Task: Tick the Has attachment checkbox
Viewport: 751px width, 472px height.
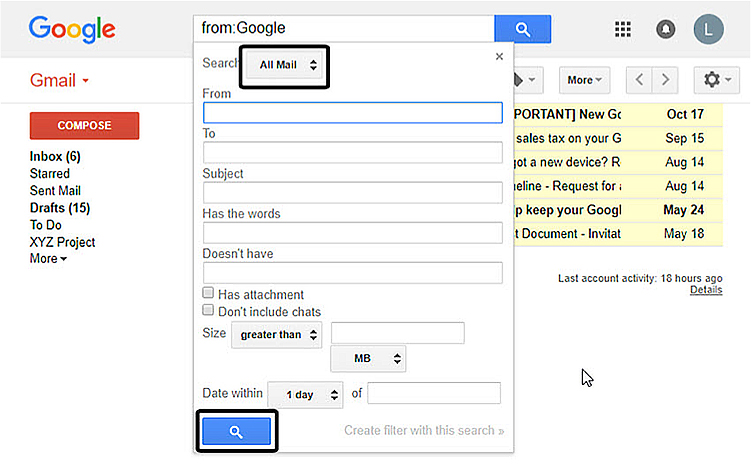Action: (208, 293)
